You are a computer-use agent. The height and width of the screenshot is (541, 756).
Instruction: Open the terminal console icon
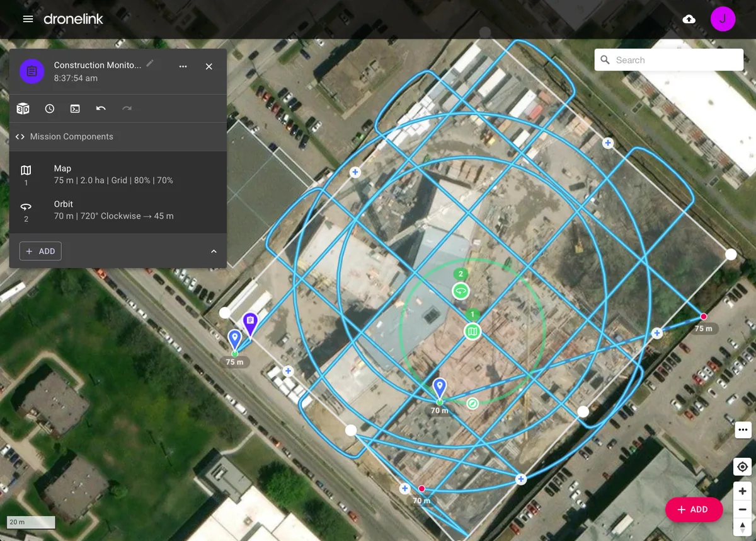pos(75,108)
